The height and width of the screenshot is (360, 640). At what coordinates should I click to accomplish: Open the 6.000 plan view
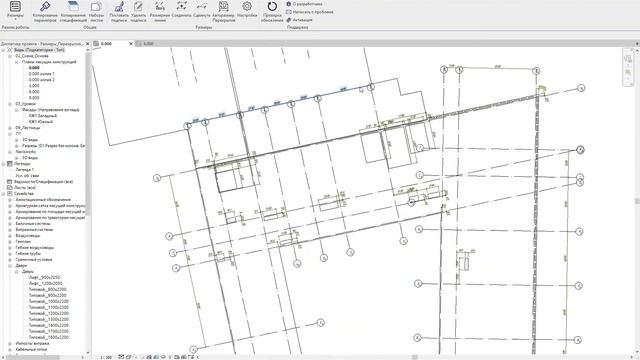(34, 92)
